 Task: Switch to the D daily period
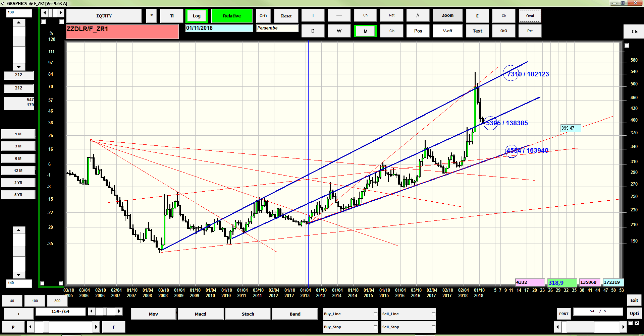pyautogui.click(x=313, y=31)
